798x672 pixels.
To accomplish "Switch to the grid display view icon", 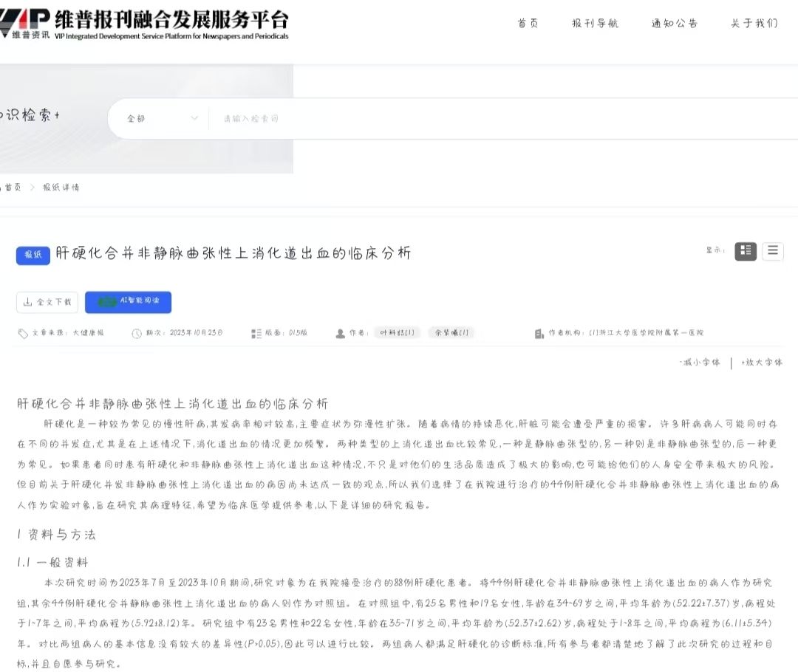I will tap(746, 251).
